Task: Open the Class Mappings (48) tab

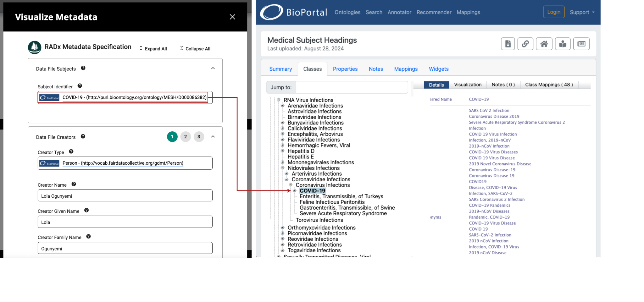Action: (x=549, y=85)
